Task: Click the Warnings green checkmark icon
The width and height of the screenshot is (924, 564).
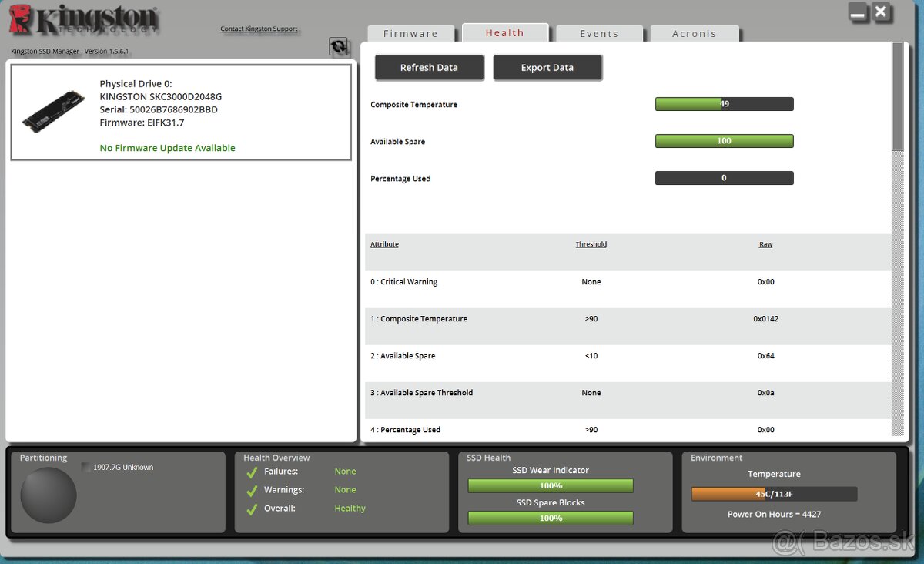Action: 252,490
